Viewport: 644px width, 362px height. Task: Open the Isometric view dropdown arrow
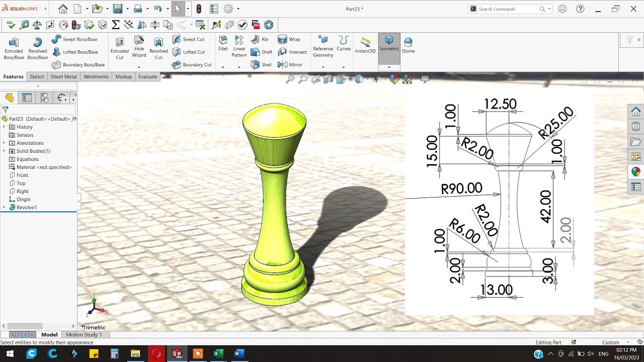(389, 67)
